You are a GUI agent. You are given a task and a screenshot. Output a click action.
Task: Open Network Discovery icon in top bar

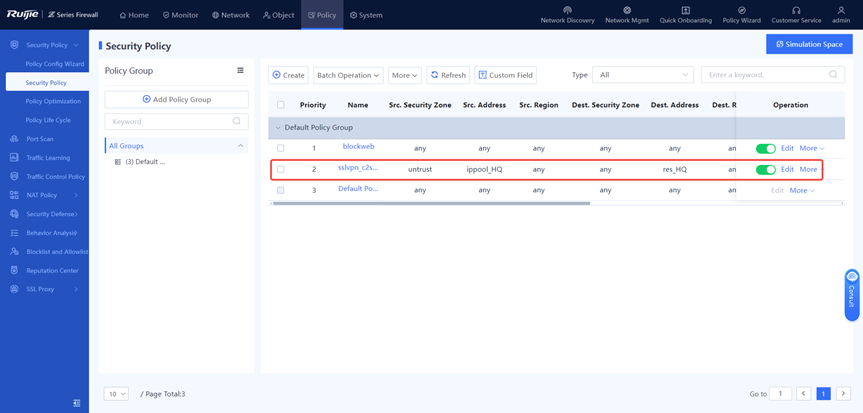[x=567, y=10]
